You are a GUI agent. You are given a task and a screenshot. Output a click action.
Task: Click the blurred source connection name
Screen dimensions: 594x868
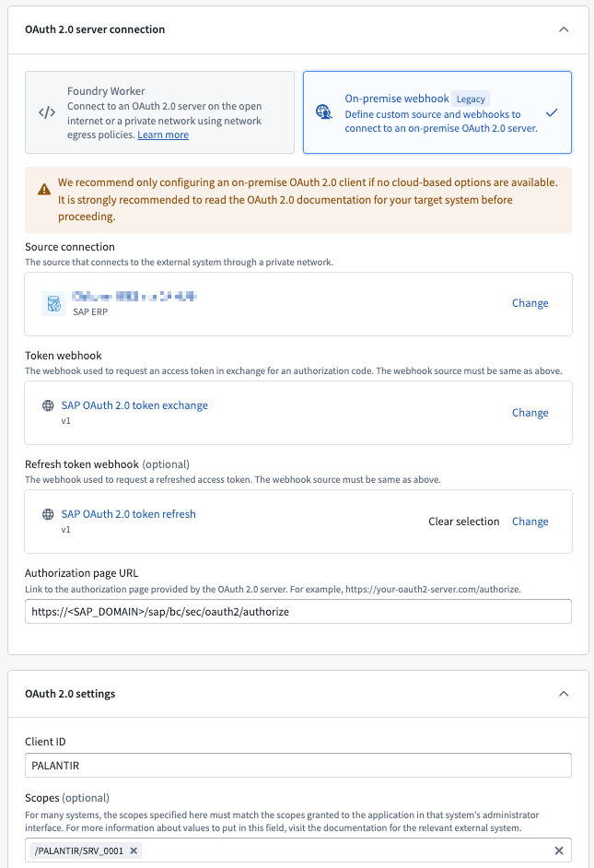134,296
